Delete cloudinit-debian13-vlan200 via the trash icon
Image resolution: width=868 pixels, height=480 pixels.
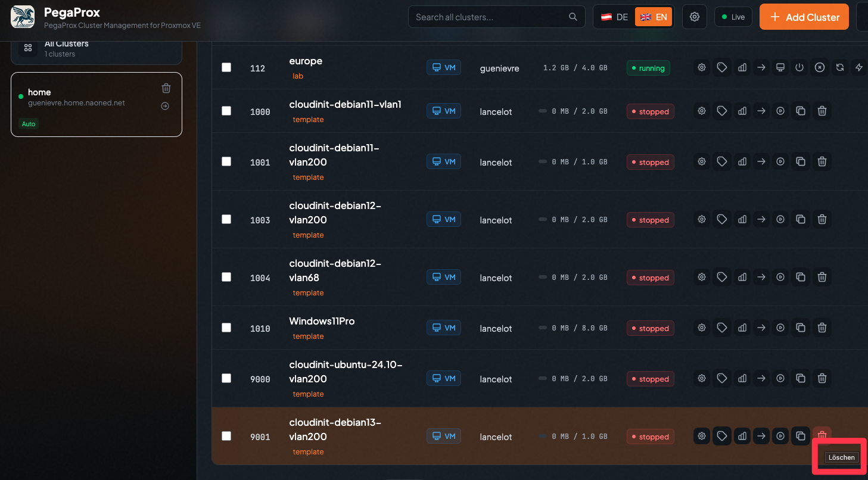[822, 436]
